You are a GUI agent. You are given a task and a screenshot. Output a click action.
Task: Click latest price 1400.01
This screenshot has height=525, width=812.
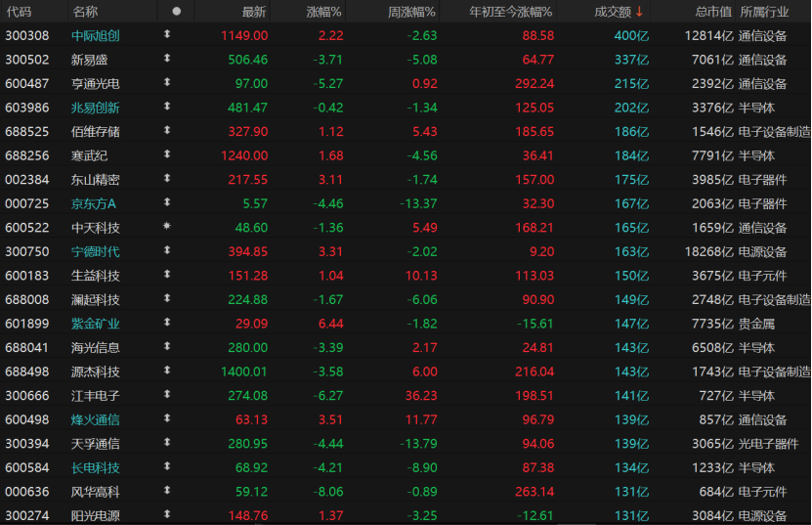[244, 372]
